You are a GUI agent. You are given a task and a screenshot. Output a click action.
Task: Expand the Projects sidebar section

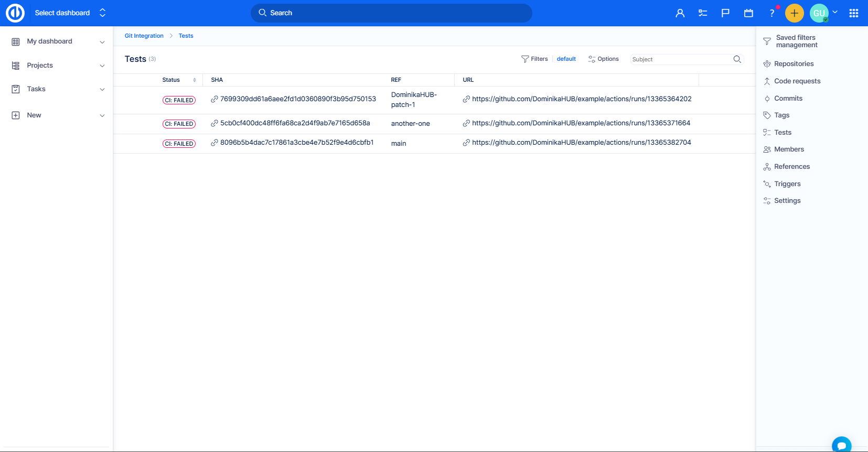(102, 66)
